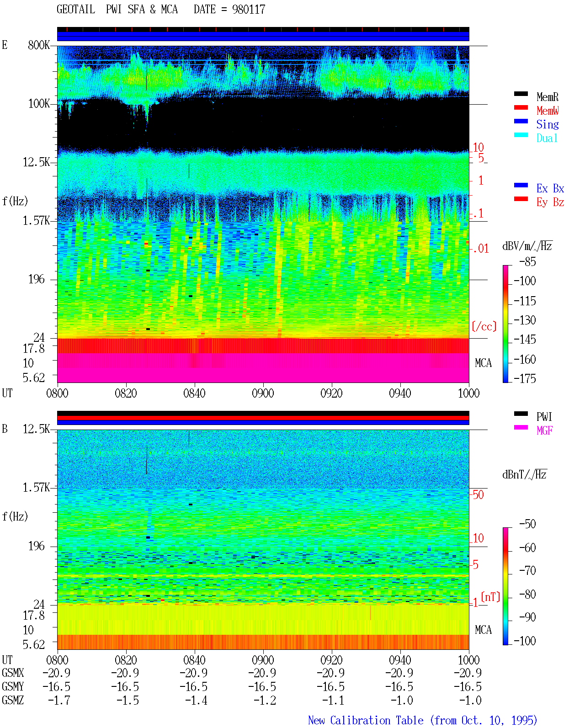
Task: Click the red Ey Bz legend swatch
Action: coord(521,199)
